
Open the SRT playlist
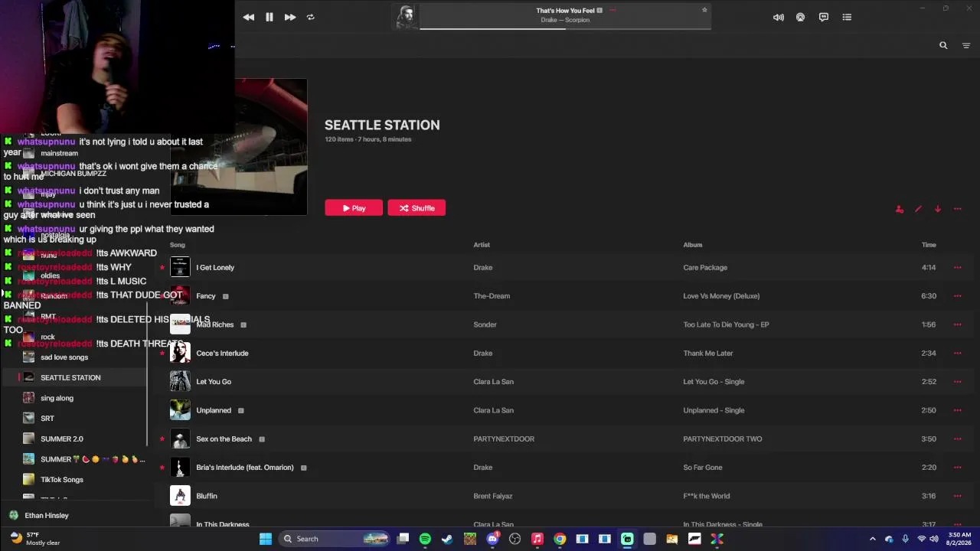[47, 419]
